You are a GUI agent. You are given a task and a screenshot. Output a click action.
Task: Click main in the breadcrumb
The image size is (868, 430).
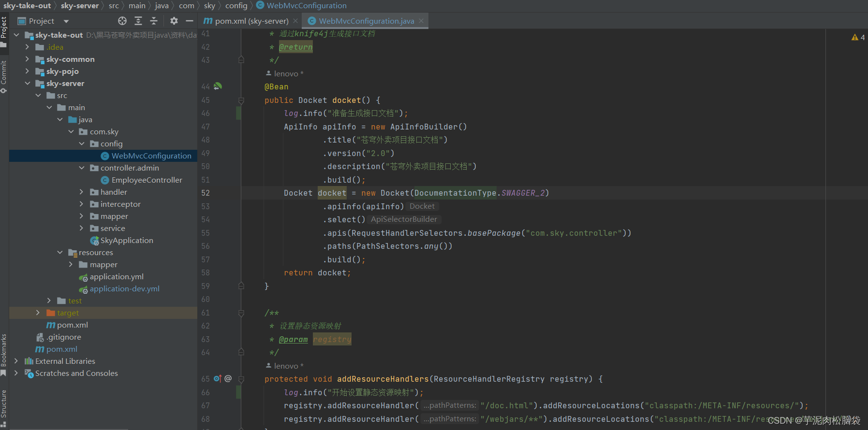pos(137,5)
